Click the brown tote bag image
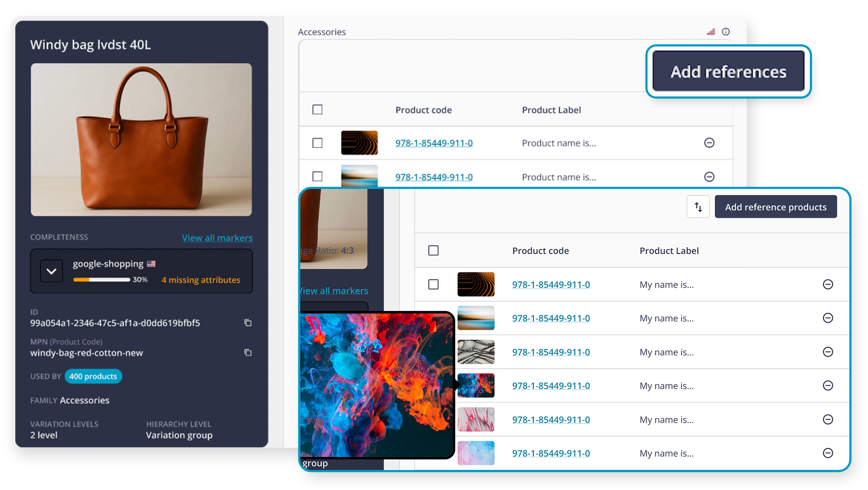 pyautogui.click(x=141, y=140)
